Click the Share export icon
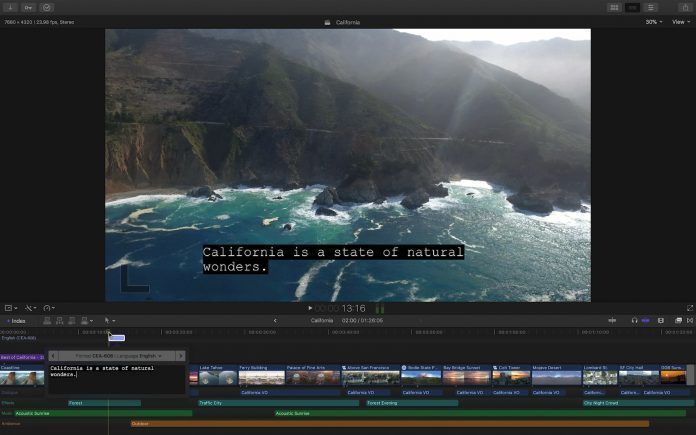 (x=685, y=8)
